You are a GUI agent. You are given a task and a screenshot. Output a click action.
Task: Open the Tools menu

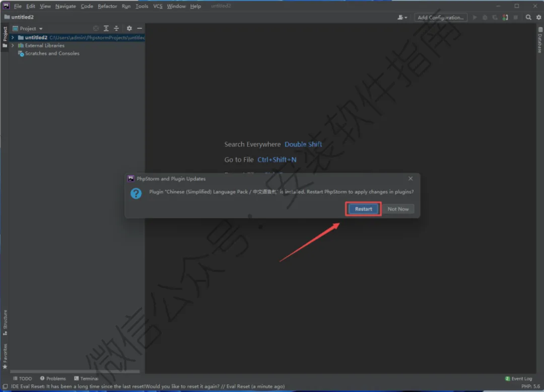coord(142,6)
